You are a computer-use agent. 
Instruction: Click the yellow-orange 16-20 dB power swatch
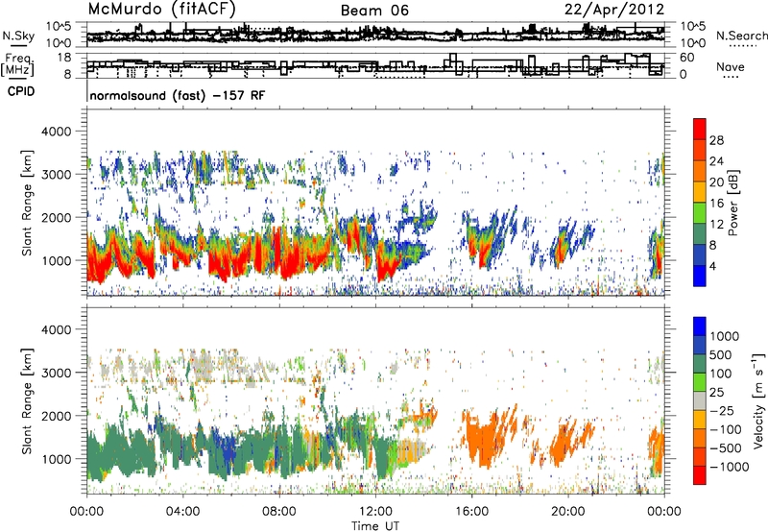[700, 191]
